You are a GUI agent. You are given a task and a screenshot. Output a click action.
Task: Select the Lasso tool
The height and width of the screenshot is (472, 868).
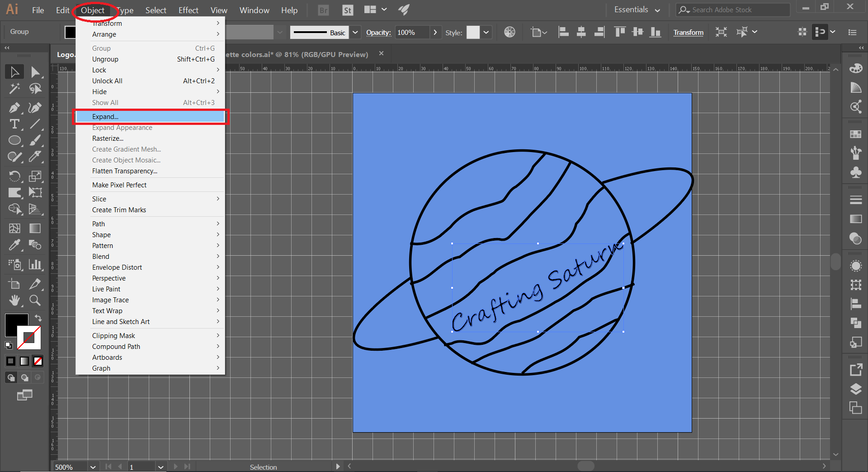(35, 89)
